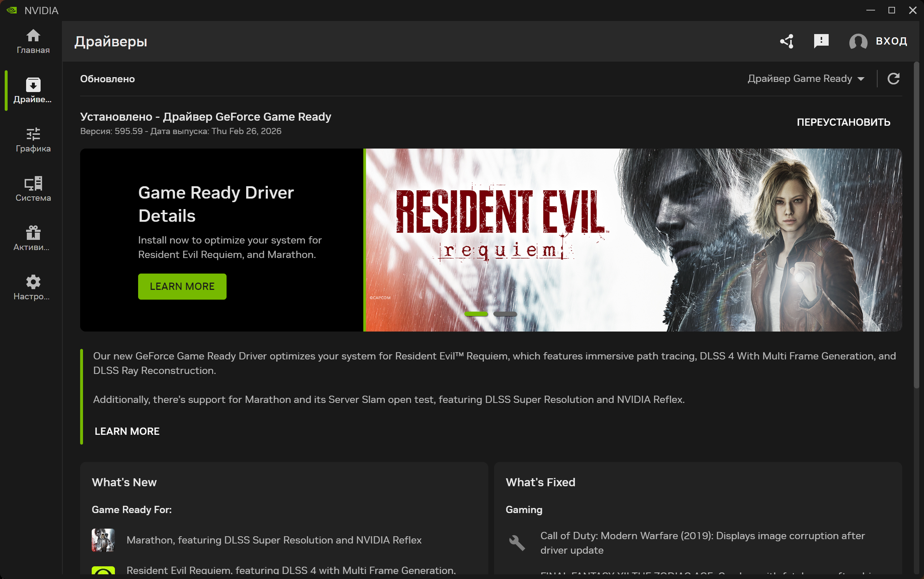Click LEARN MORE link below description
Screen dimensions: 924x579
tap(127, 431)
